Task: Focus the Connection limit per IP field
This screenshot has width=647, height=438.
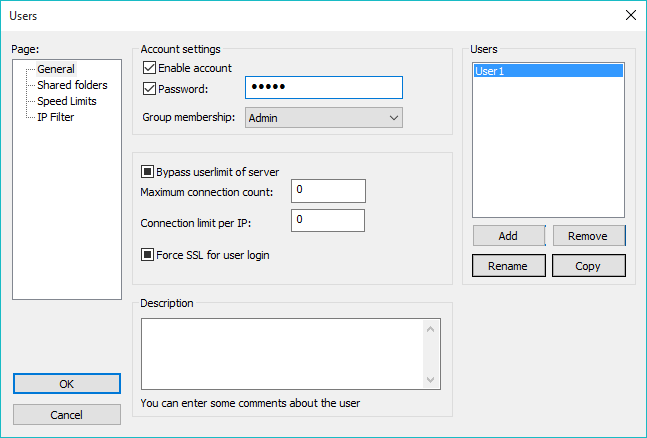Action: click(x=328, y=220)
